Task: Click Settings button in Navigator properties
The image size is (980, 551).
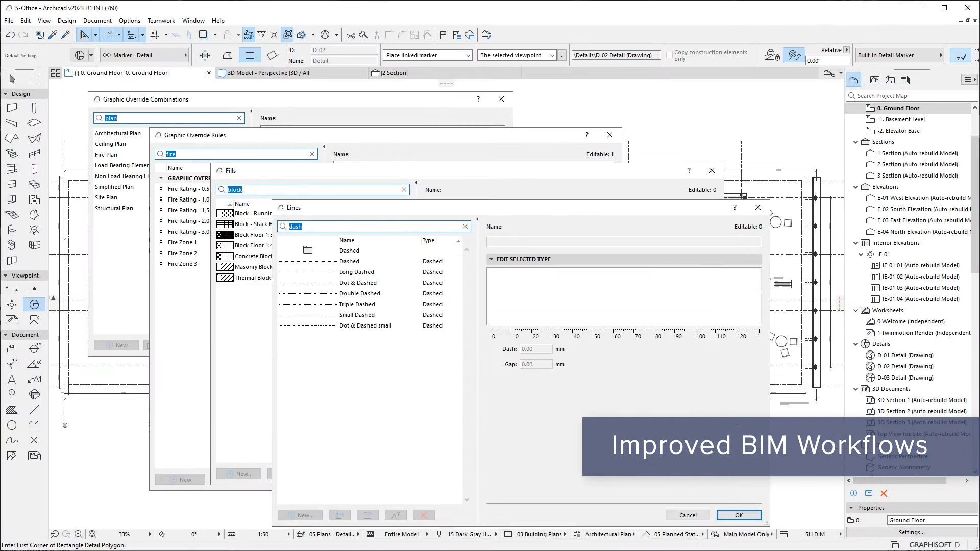Action: tap(912, 532)
